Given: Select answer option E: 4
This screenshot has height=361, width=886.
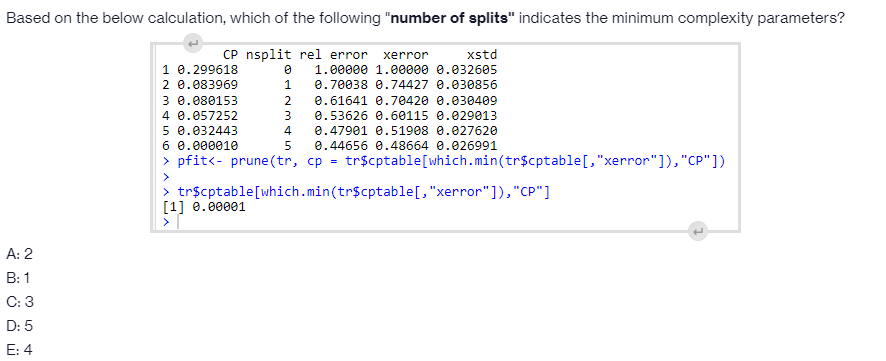Looking at the screenshot, I should (20, 350).
